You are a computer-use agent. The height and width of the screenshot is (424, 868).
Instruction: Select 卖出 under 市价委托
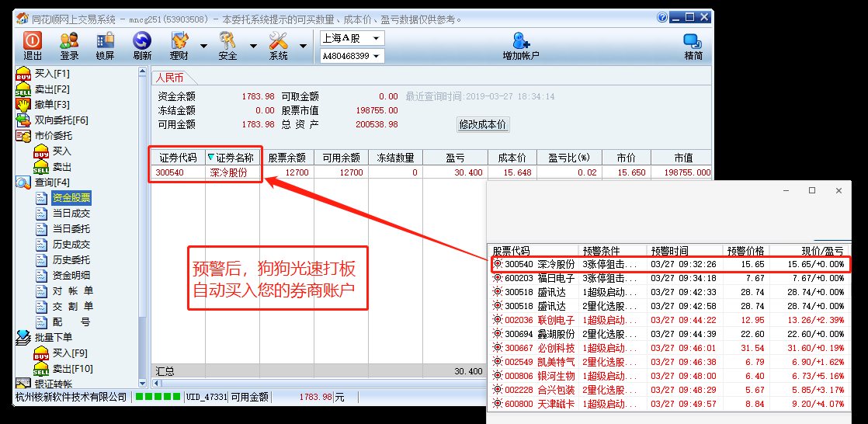(53, 167)
